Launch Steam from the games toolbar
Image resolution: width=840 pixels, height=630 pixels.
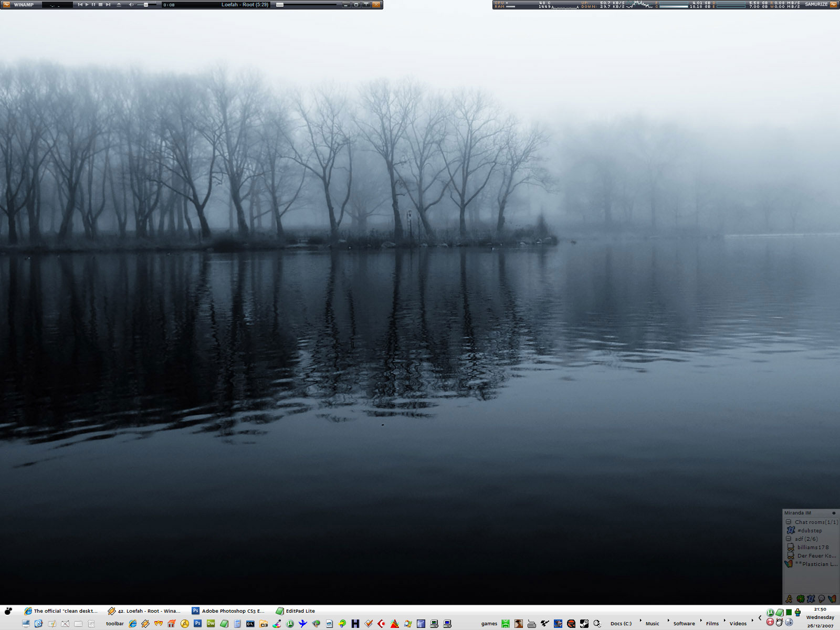point(584,624)
